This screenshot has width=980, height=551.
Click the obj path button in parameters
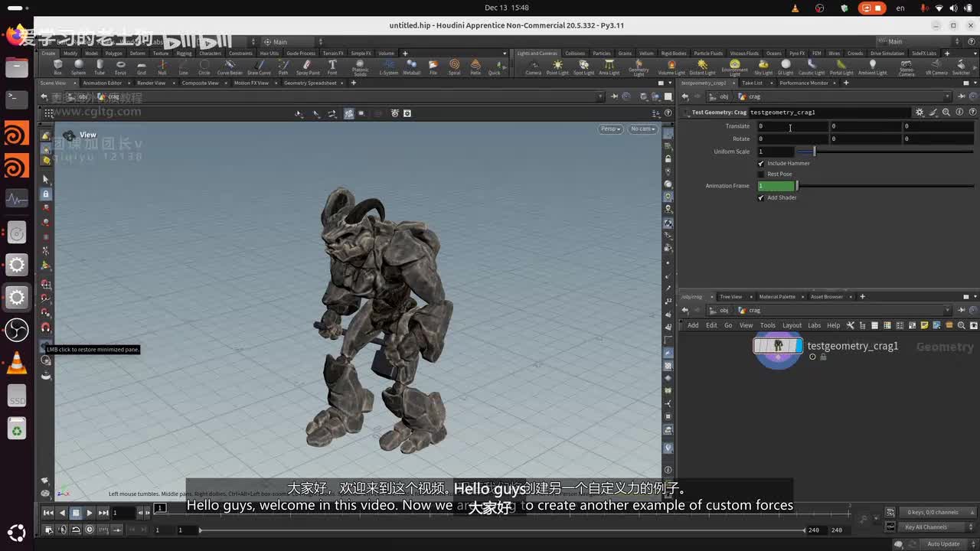click(x=720, y=97)
